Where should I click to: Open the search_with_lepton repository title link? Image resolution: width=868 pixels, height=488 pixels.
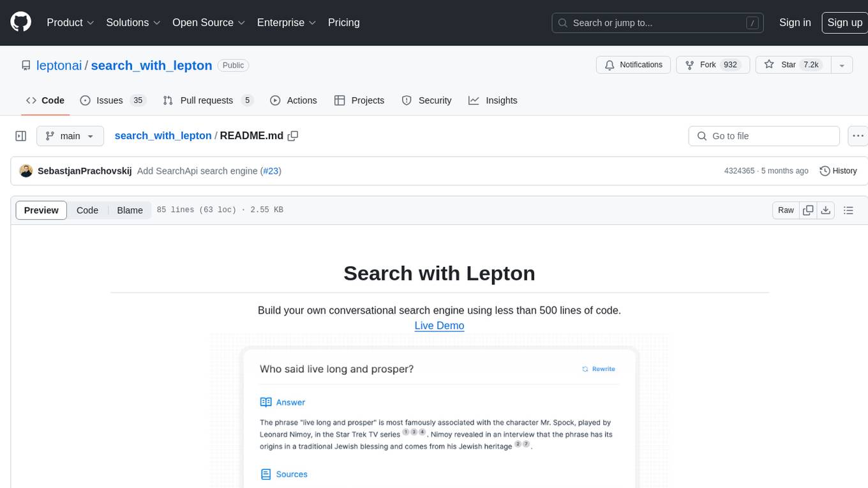click(151, 65)
